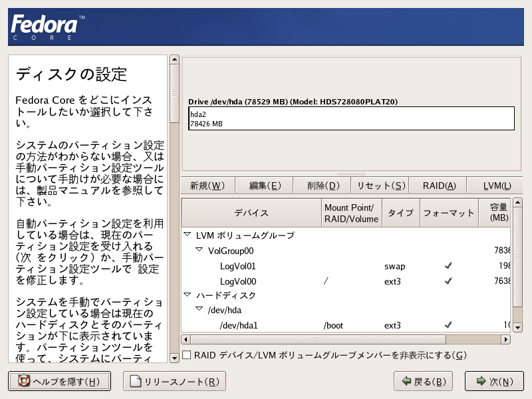This screenshot has height=399, width=532.
Task: Click the partition list scroll up arrow
Action: [517, 203]
